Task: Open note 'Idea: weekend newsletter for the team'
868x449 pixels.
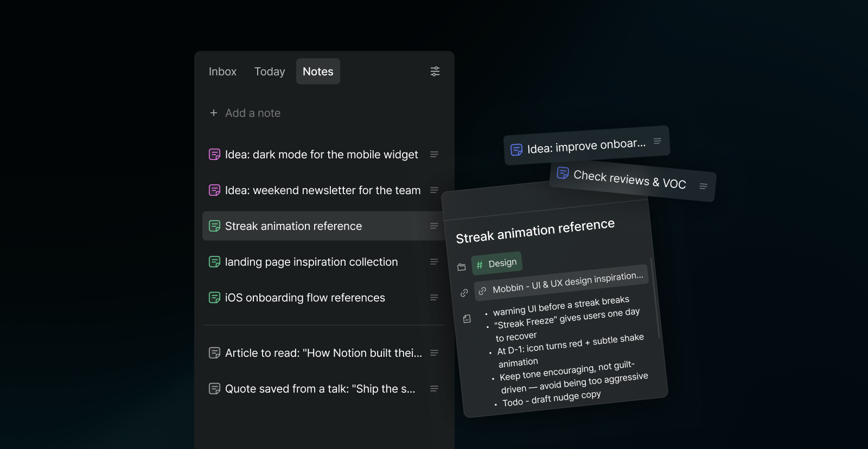Action: [x=323, y=190]
